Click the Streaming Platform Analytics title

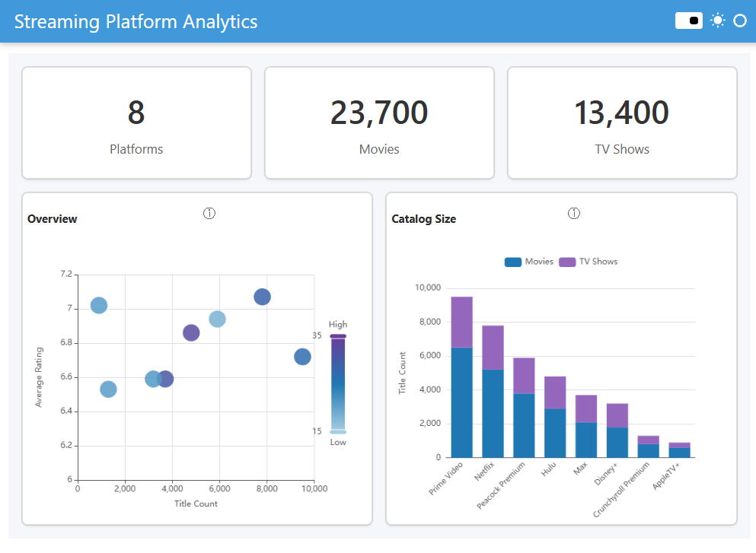136,21
